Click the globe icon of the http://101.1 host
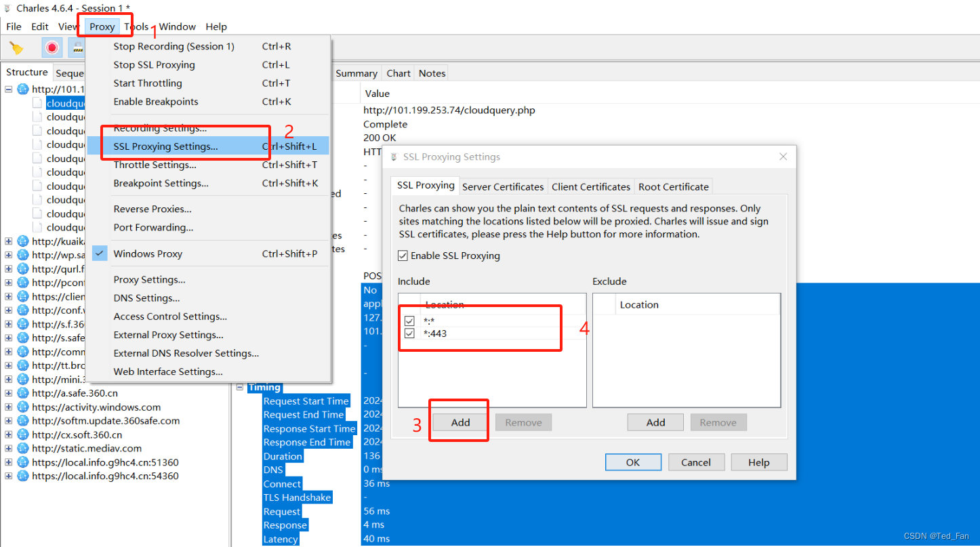The height and width of the screenshot is (547, 980). point(23,89)
